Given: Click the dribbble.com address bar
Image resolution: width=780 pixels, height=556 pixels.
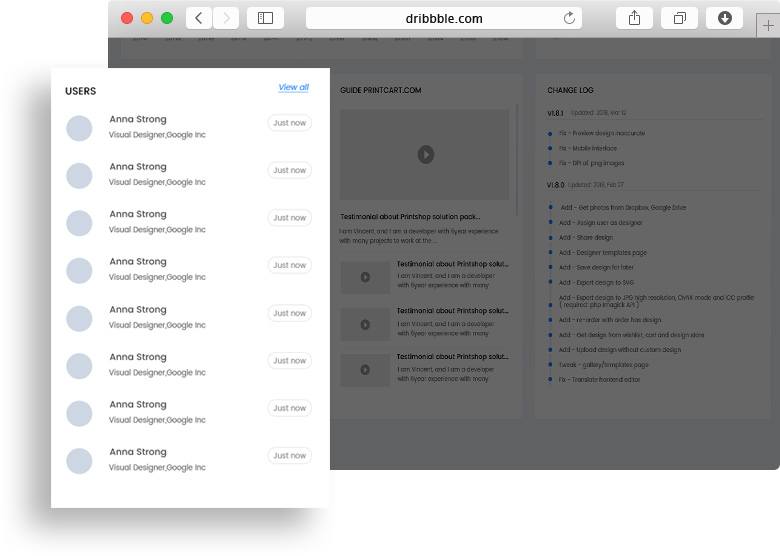Looking at the screenshot, I should pos(443,18).
